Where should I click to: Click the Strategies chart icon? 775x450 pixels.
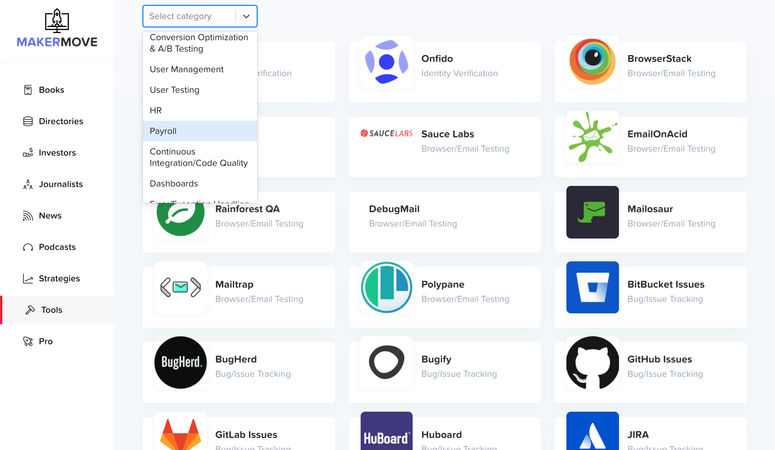pos(28,278)
